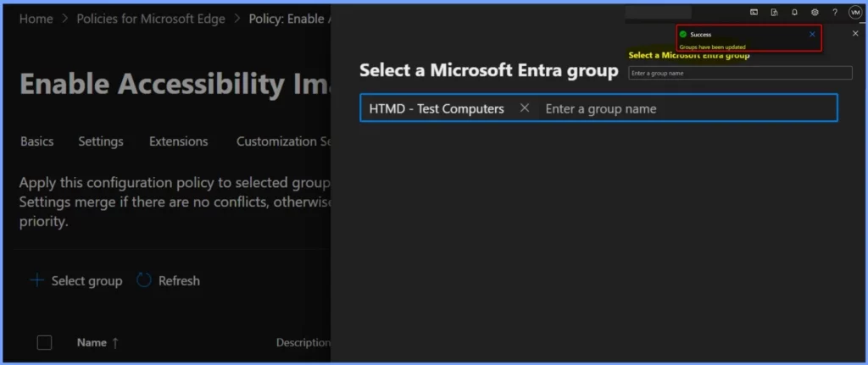This screenshot has height=365, width=868.
Task: Open the help question mark icon
Action: (835, 12)
